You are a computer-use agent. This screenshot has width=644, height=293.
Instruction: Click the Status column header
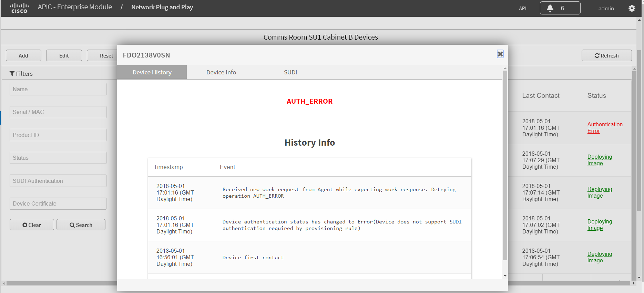click(x=596, y=96)
